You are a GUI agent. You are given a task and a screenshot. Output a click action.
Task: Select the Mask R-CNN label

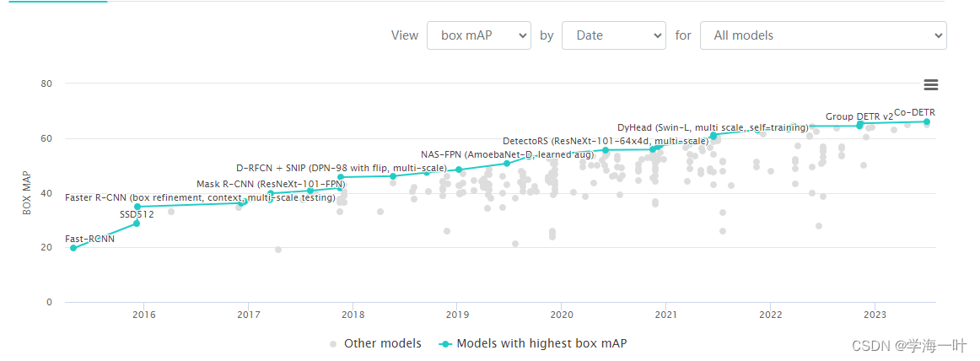click(271, 184)
